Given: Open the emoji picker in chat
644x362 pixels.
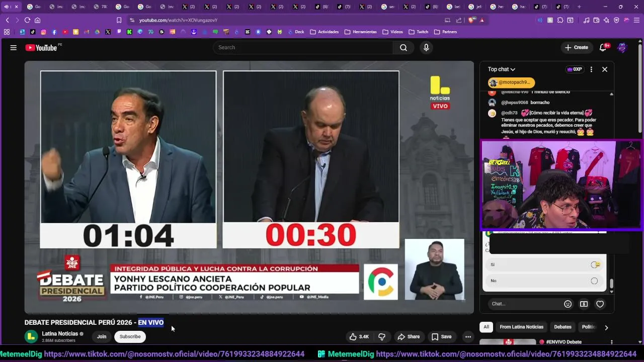Looking at the screenshot, I should (568, 304).
